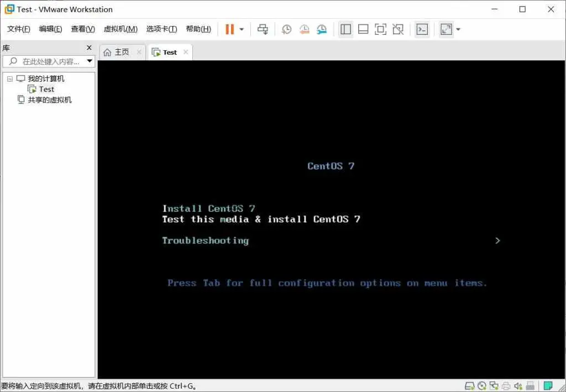The width and height of the screenshot is (566, 392).
Task: Click the network adapter status icon
Action: pos(494,386)
